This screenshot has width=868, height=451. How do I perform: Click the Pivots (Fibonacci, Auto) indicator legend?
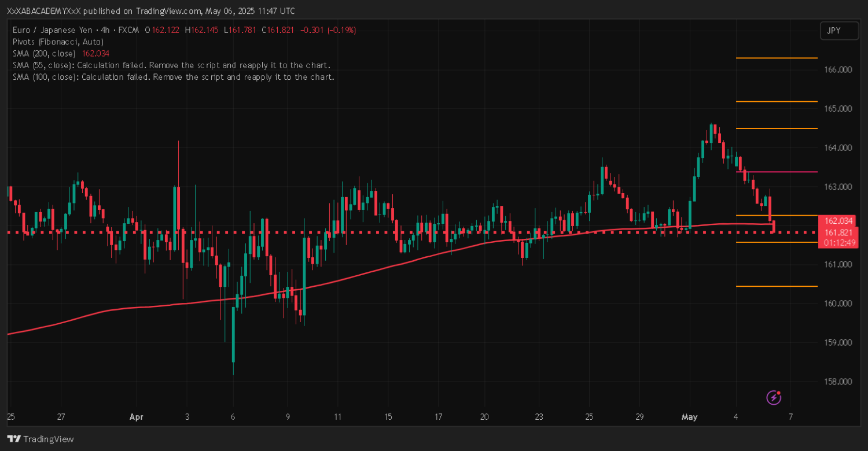pos(58,42)
